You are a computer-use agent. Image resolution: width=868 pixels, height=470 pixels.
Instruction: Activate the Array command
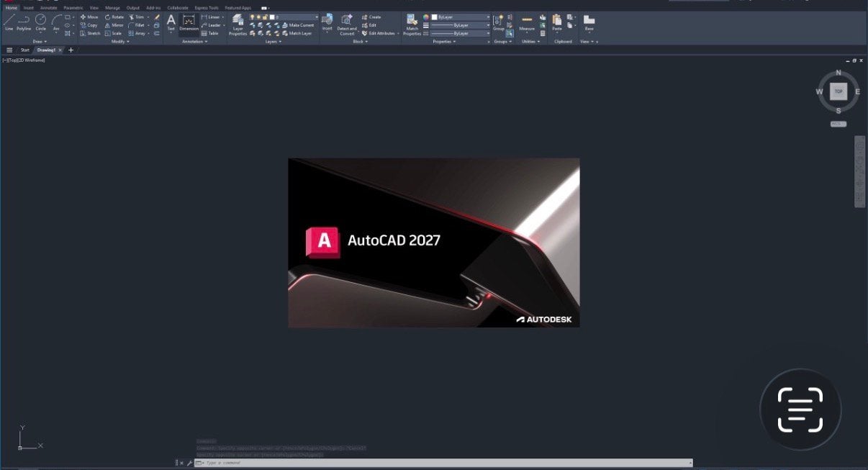pos(137,33)
